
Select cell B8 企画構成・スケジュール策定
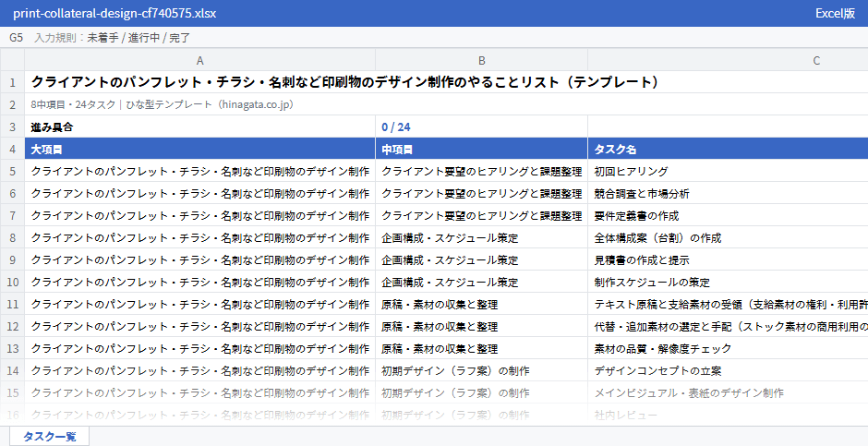482,237
